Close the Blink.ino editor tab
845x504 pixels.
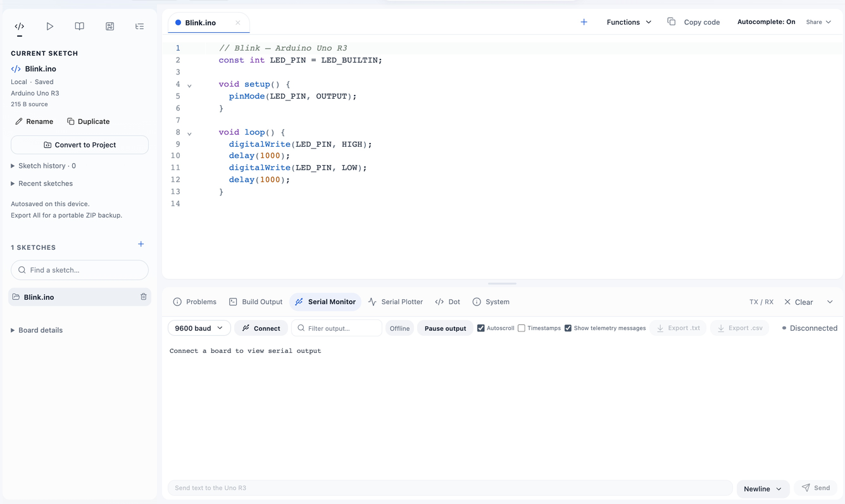point(238,23)
